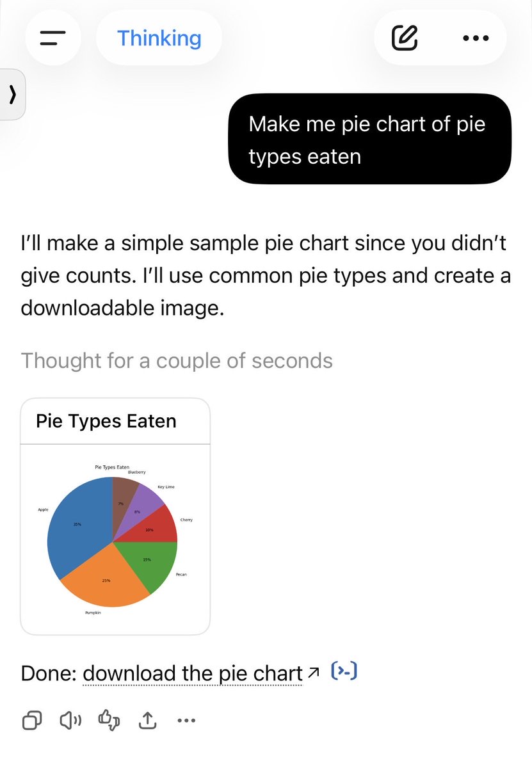Start a new chat with compose icon
This screenshot has width=532, height=768.
point(405,38)
